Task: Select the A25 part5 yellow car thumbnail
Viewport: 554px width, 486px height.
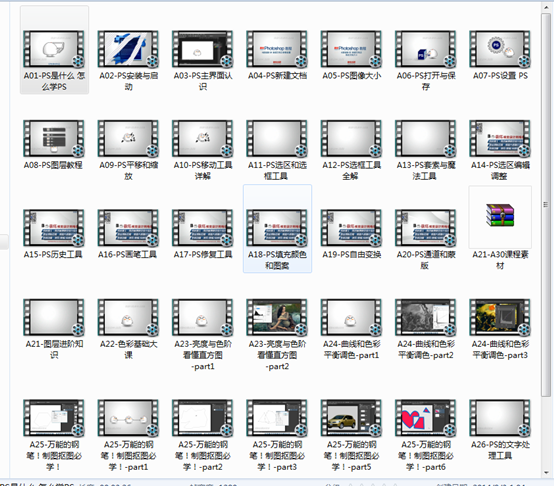Action: pos(351,418)
